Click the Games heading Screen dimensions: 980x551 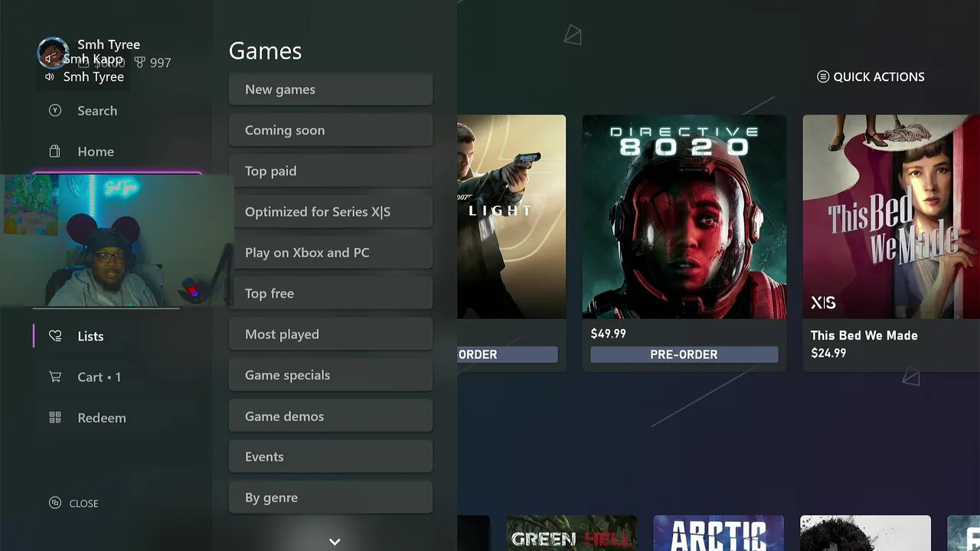(x=265, y=51)
